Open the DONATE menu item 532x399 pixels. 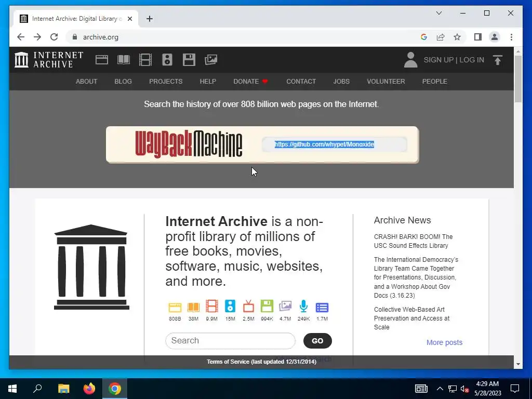250,82
